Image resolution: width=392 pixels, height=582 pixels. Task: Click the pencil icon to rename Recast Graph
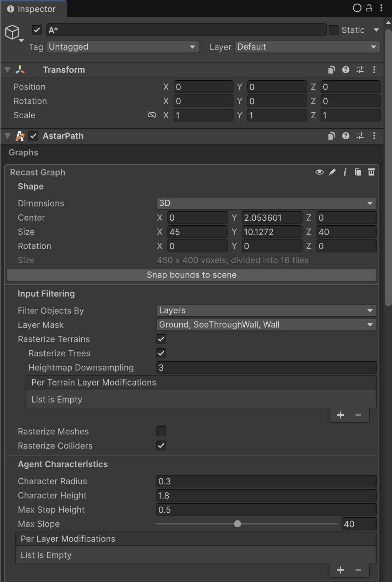pos(332,172)
